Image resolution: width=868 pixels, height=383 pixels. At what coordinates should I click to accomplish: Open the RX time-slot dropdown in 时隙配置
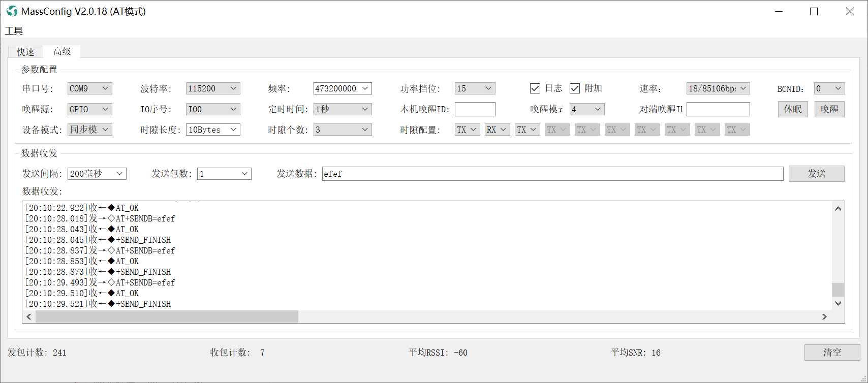[x=497, y=130]
